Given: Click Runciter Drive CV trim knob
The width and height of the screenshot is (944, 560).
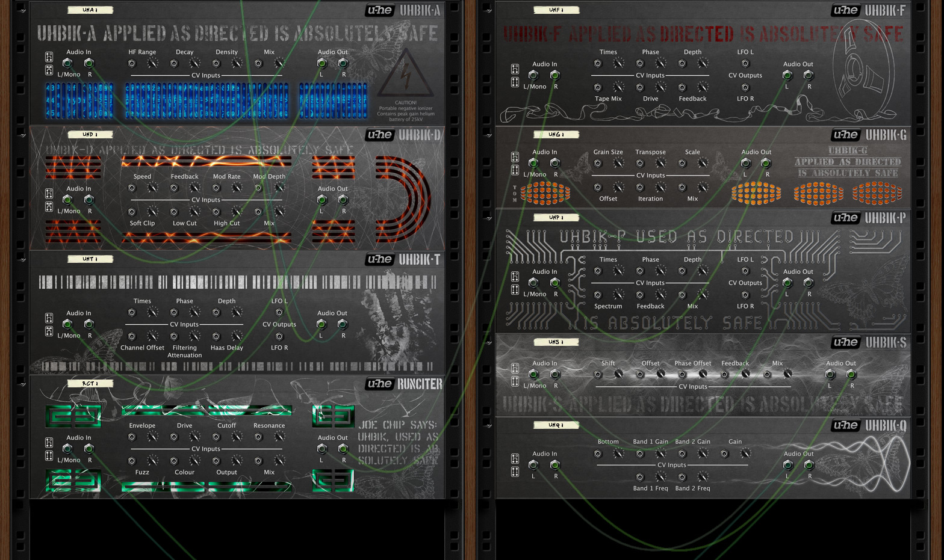Looking at the screenshot, I should 195,437.
